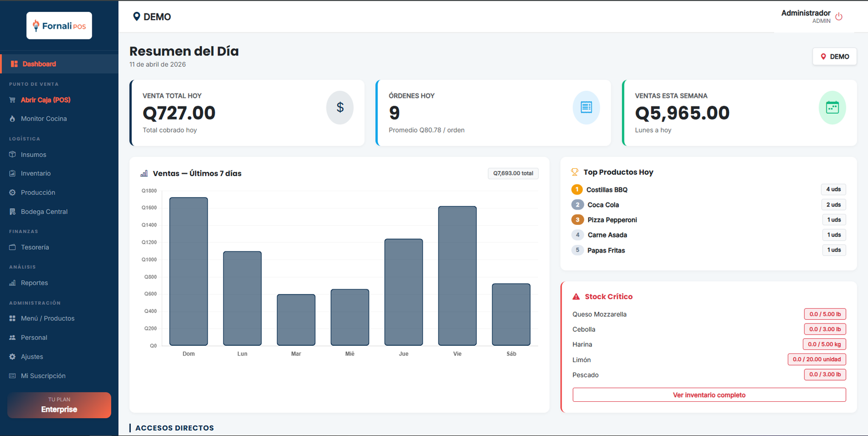
Task: Go to Monitor Cocina
Action: coord(43,119)
